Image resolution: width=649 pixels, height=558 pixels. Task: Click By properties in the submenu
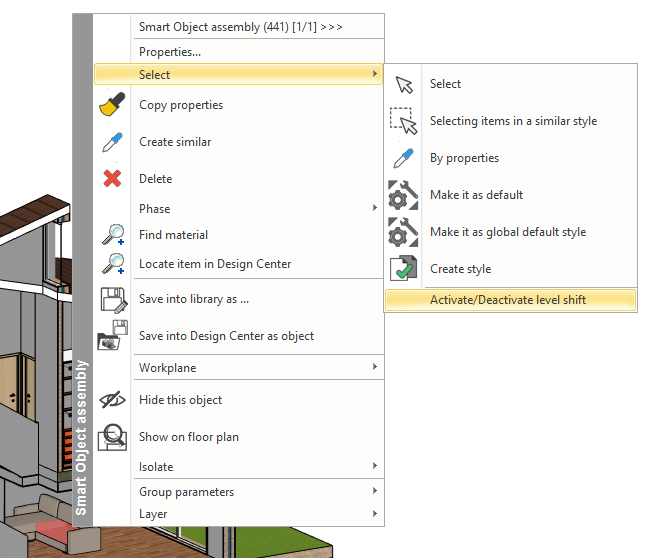pyautogui.click(x=464, y=158)
